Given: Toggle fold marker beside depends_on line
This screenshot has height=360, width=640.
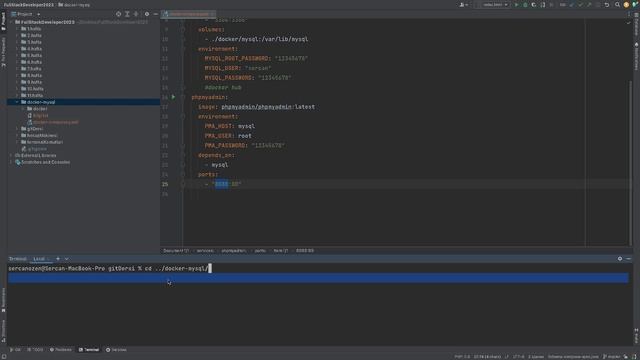Looking at the screenshot, I should 183,155.
